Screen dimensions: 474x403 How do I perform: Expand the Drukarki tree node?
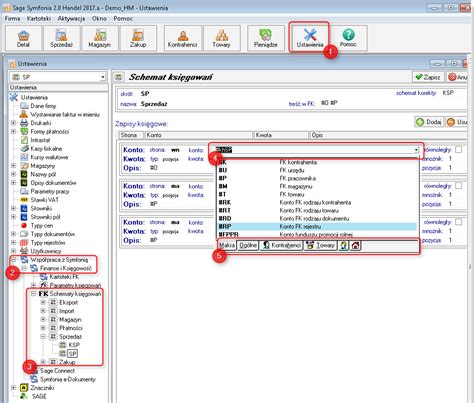13,123
